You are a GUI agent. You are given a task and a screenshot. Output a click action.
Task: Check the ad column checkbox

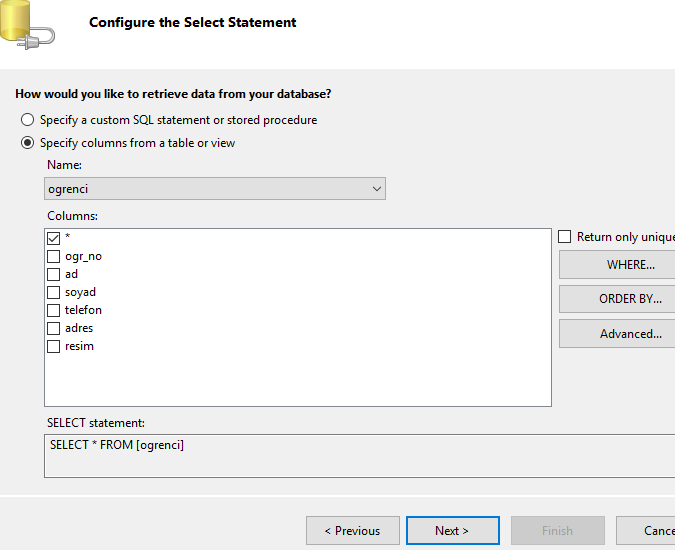[x=53, y=275]
